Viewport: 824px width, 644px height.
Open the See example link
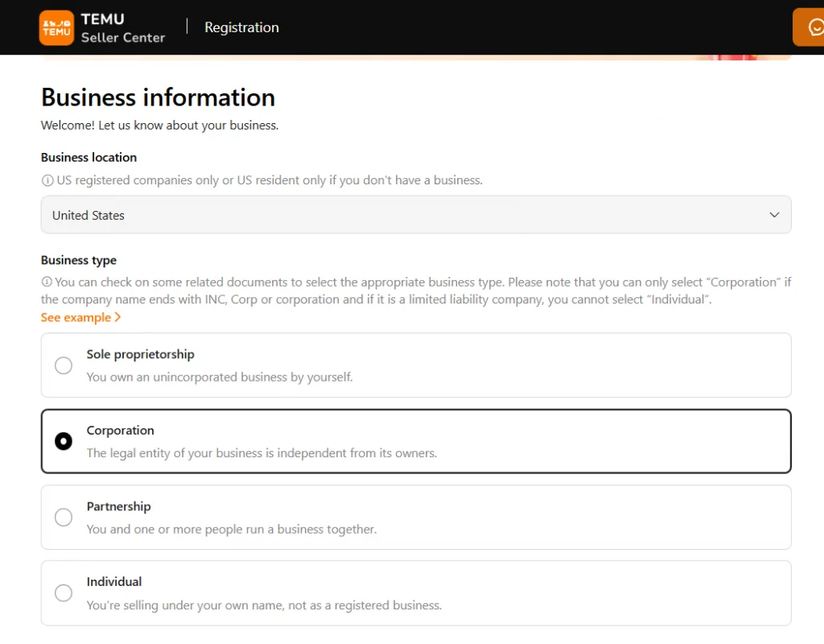coord(74,317)
